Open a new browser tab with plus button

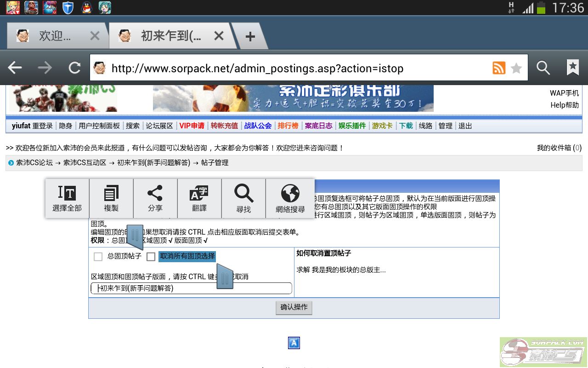click(x=250, y=37)
